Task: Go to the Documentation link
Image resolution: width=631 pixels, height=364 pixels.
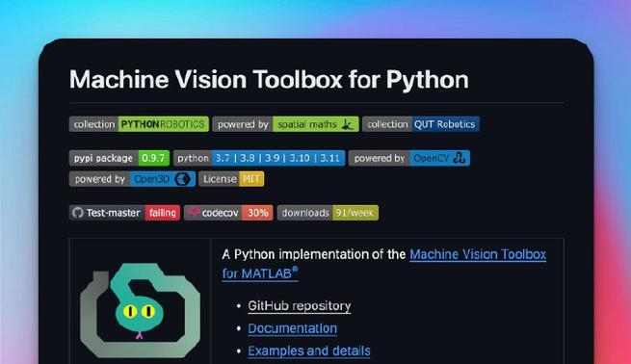Action: 293,328
